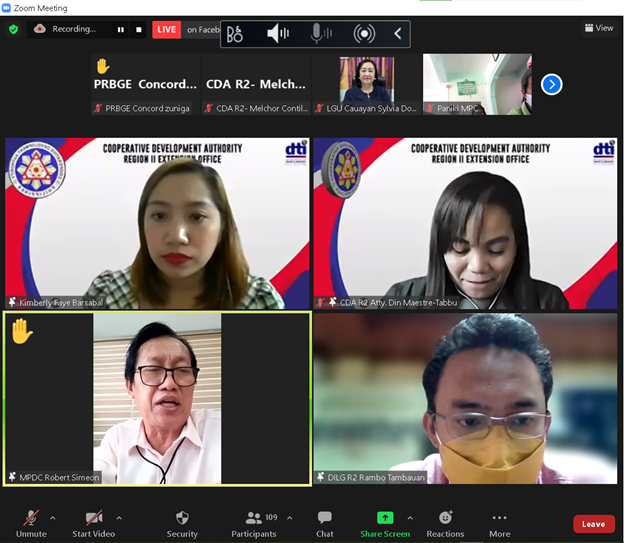Show next participants with blue arrow

pyautogui.click(x=552, y=84)
